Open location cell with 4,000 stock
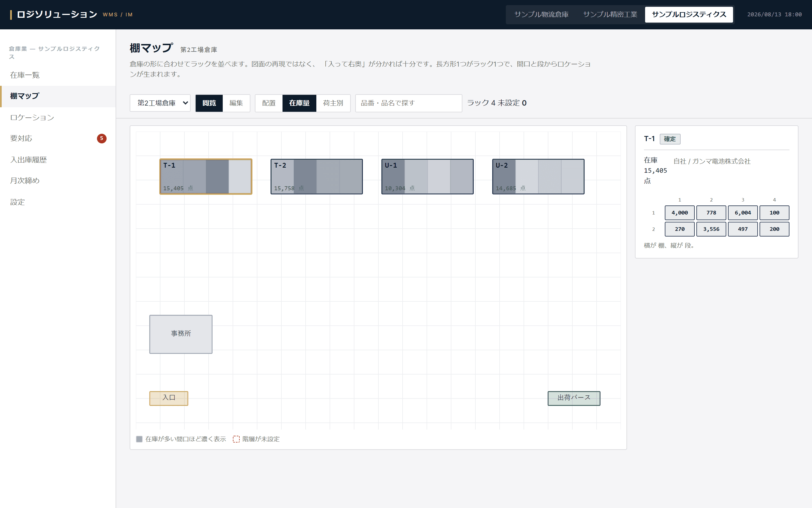This screenshot has height=508, width=812. click(679, 213)
